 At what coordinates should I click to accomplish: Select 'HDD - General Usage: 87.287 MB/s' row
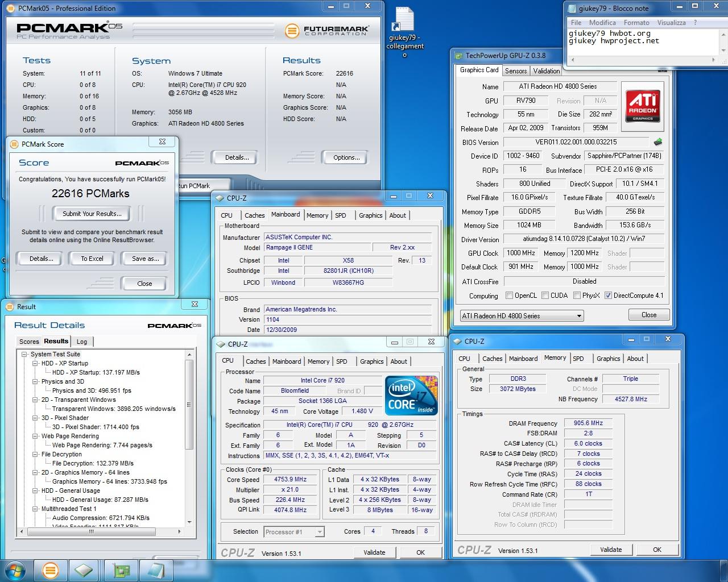pos(100,500)
